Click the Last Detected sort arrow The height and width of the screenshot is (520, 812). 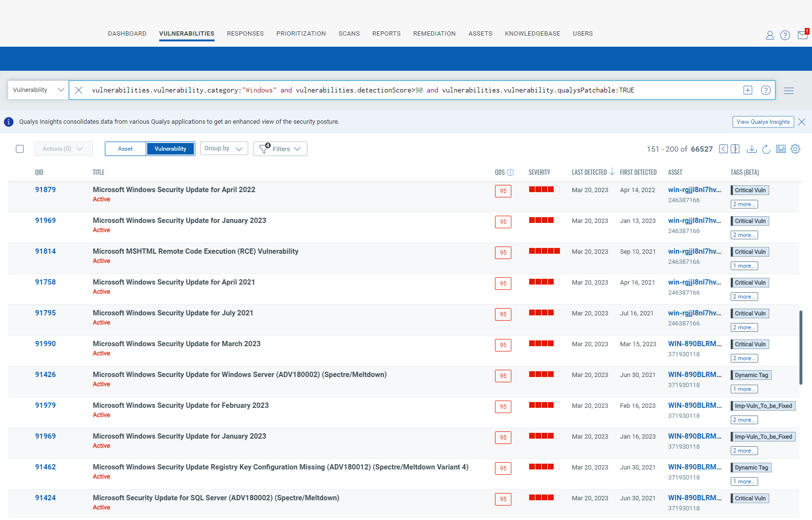pyautogui.click(x=612, y=172)
